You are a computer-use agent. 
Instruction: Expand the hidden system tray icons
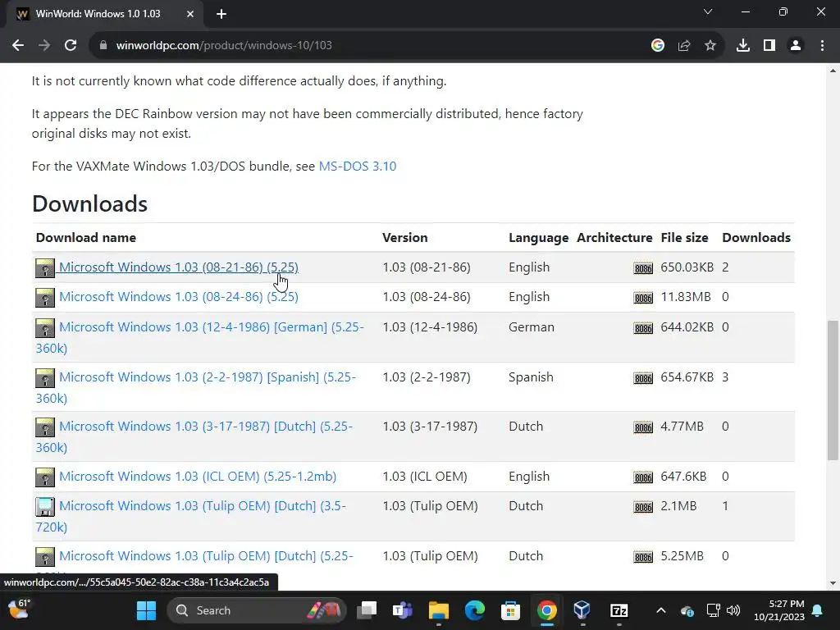point(661,610)
